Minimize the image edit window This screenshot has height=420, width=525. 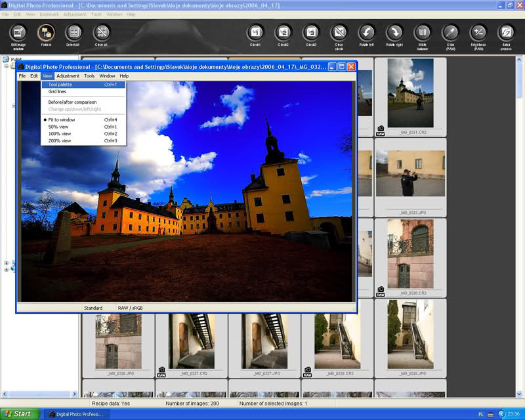tap(332, 67)
